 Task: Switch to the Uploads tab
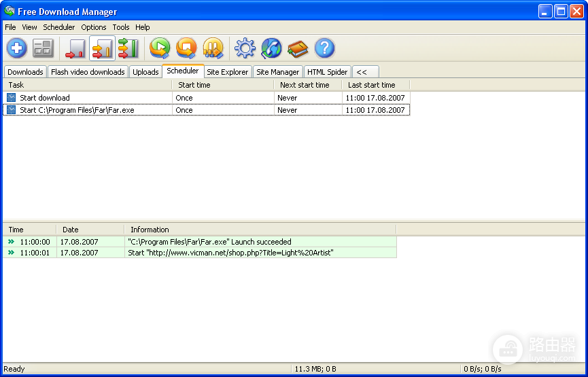pyautogui.click(x=145, y=72)
